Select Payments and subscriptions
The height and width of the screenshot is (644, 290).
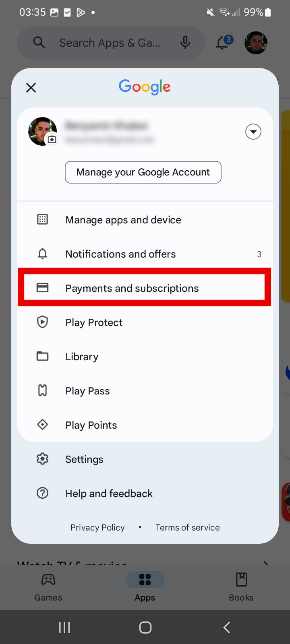pyautogui.click(x=132, y=288)
